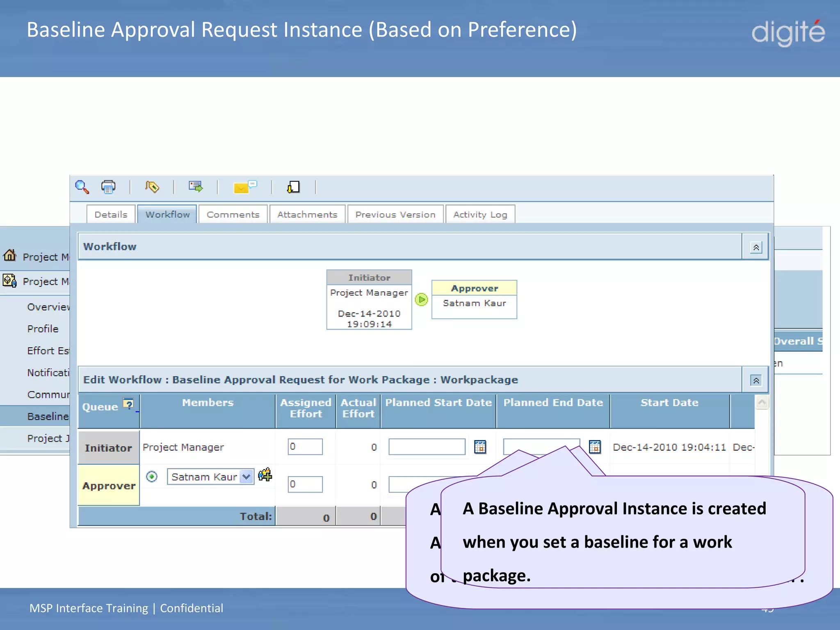Switch to the Details tab

[x=111, y=214]
